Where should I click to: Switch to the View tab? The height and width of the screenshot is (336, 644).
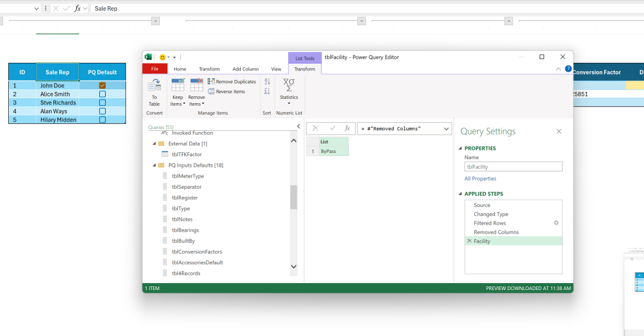[x=276, y=69]
